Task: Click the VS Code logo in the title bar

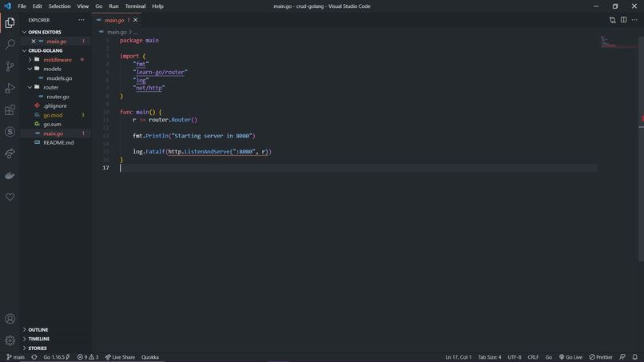Action: click(x=7, y=6)
